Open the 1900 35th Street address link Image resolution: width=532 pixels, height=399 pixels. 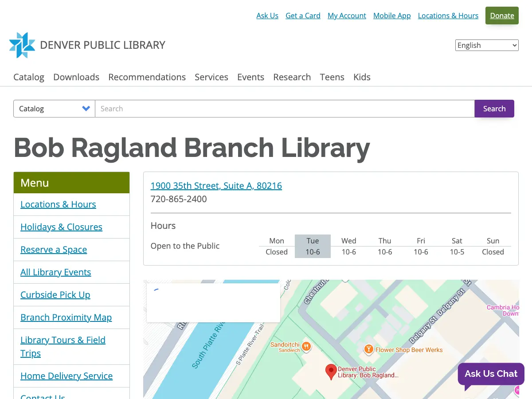tap(216, 186)
